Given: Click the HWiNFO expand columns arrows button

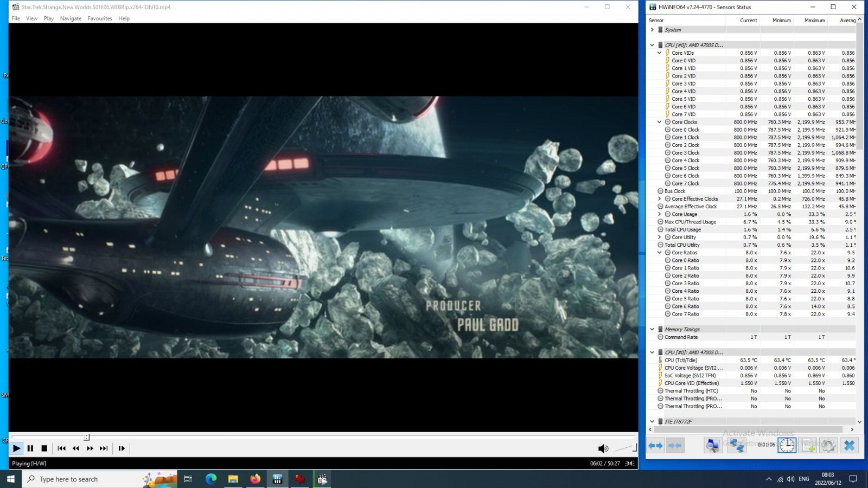Looking at the screenshot, I should coord(655,446).
